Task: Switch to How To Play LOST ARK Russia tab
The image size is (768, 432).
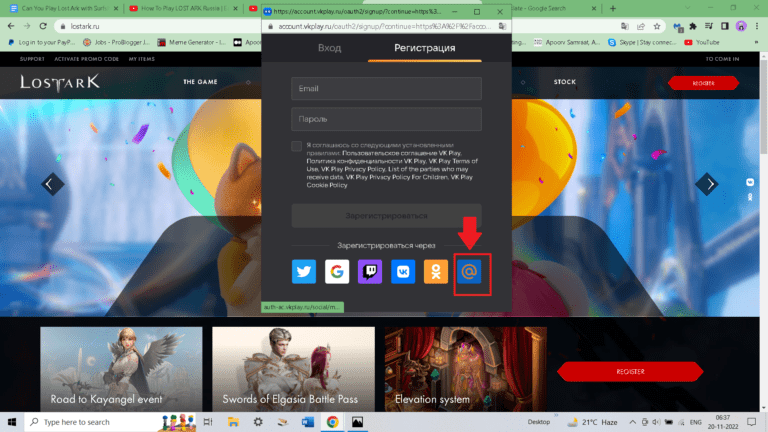Action: tap(184, 8)
